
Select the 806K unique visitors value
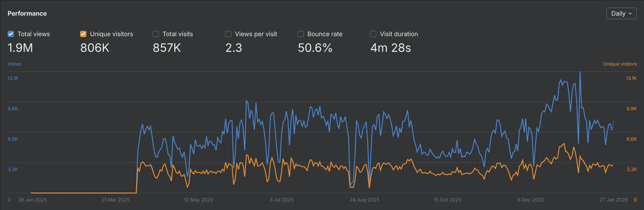click(95, 48)
